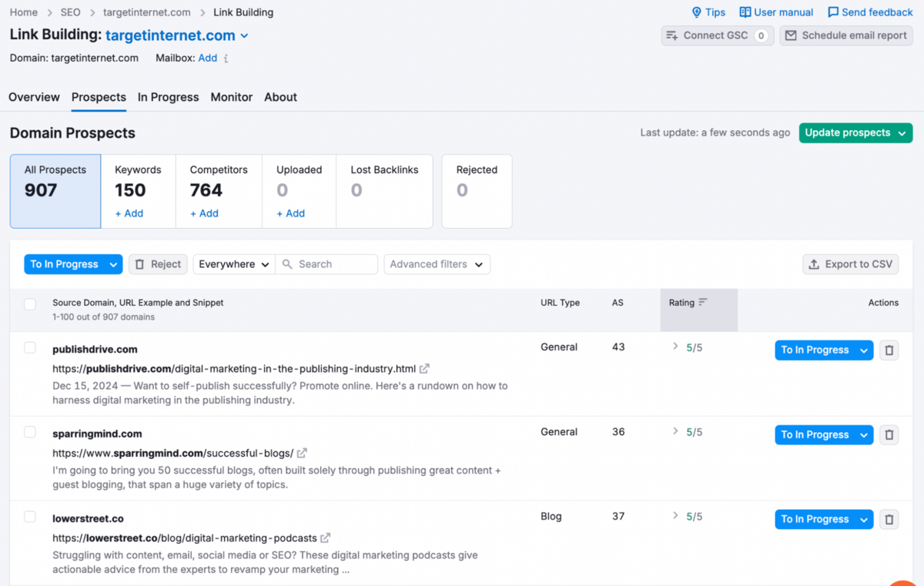The width and height of the screenshot is (924, 586).
Task: Open external link icon for sparringmind.com URL
Action: pos(302,454)
